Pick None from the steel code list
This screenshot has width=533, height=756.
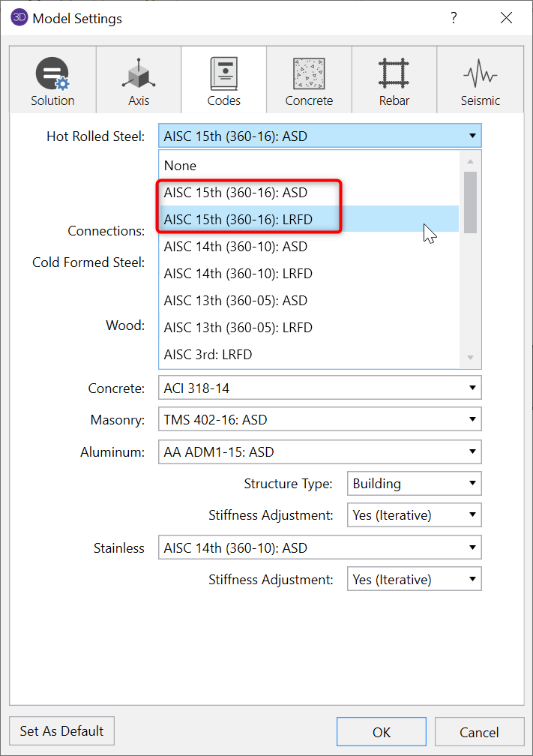tap(180, 166)
